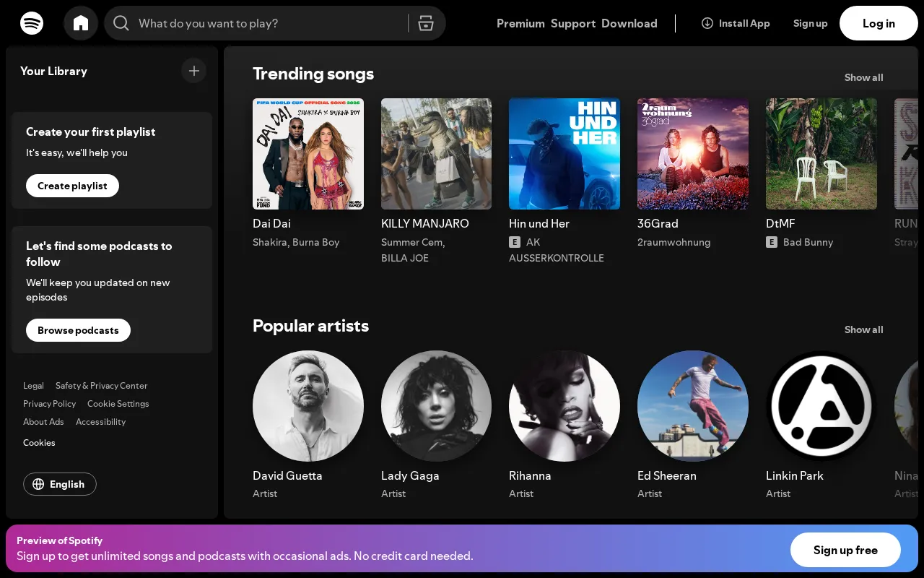Image resolution: width=924 pixels, height=578 pixels.
Task: Open the KILLY MANJARO cover art
Action: click(436, 154)
